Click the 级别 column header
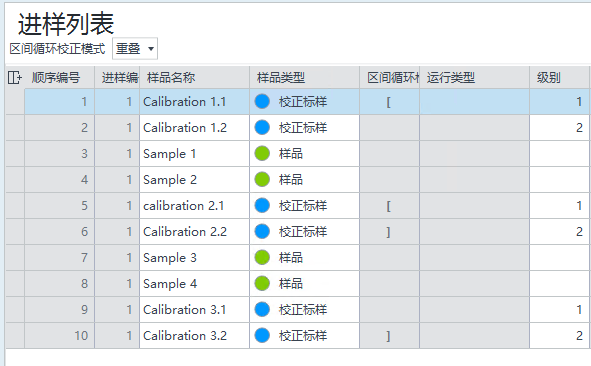Viewport: 591px width, 366px height. [559, 78]
